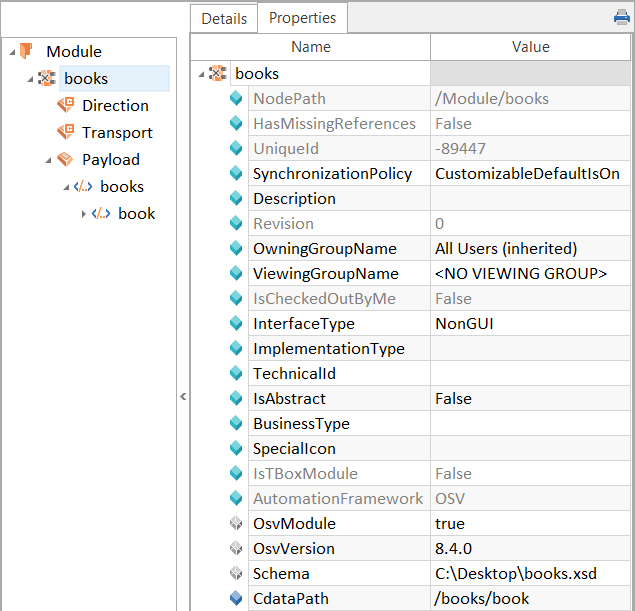Select the Direction item in the tree

[115, 105]
